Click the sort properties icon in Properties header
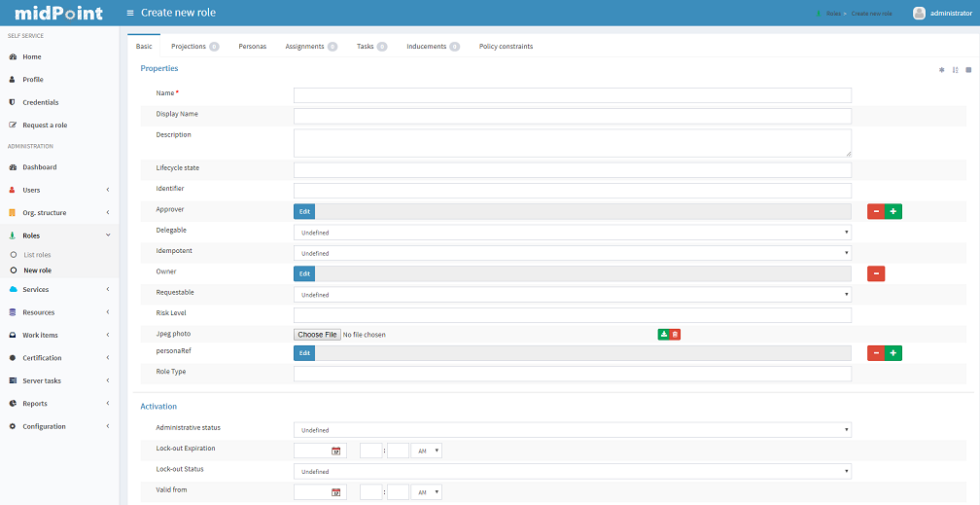 [956, 70]
